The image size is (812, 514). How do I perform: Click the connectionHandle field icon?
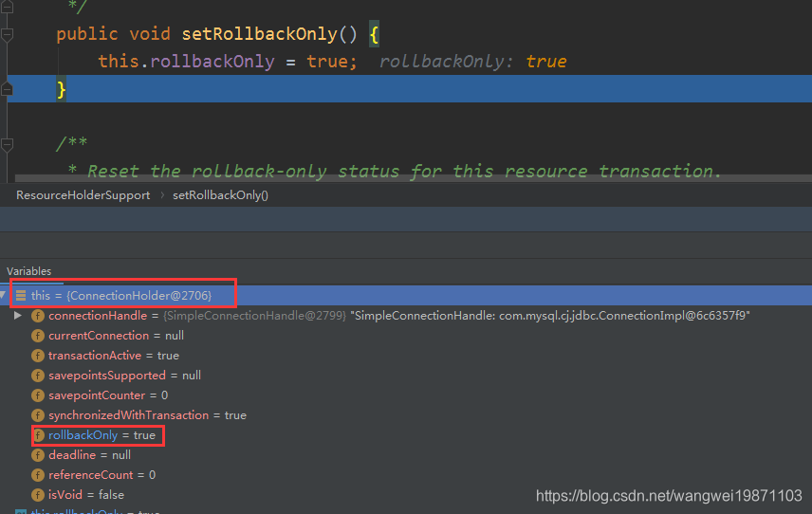[38, 316]
